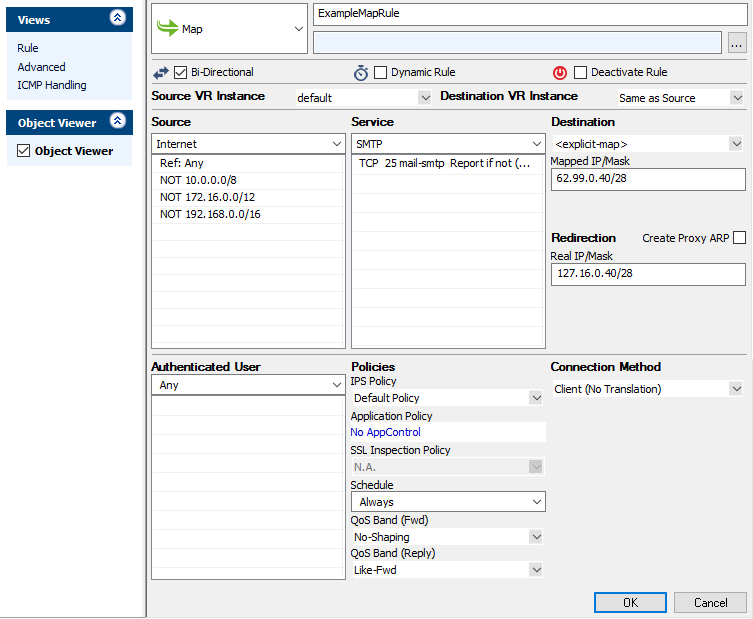Open Connection Method dropdown
This screenshot has height=619, width=753.
[x=648, y=388]
